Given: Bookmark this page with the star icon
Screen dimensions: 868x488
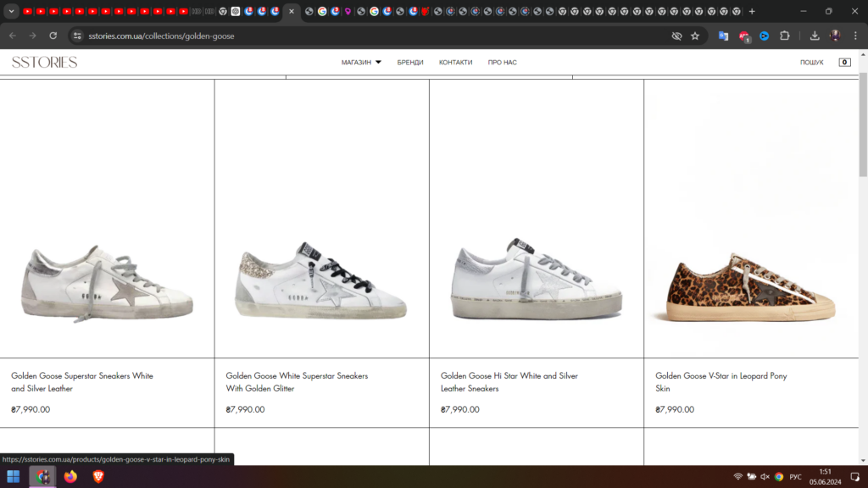Looking at the screenshot, I should pyautogui.click(x=695, y=36).
